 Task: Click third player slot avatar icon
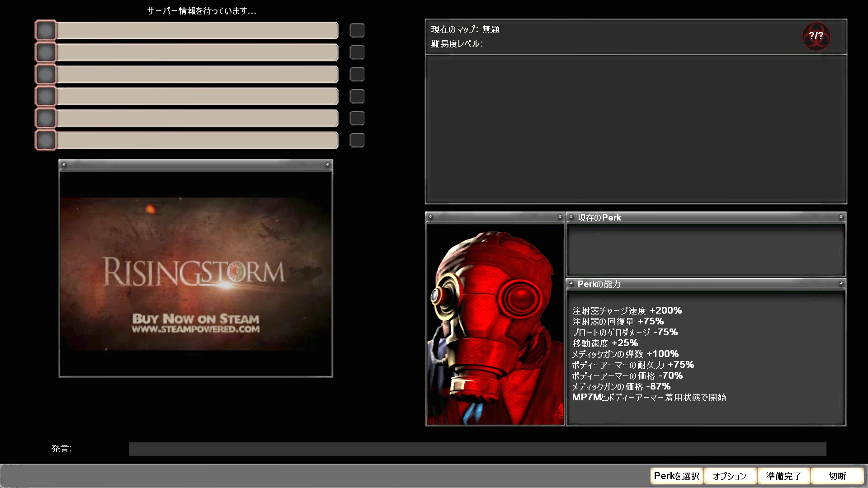tap(46, 74)
